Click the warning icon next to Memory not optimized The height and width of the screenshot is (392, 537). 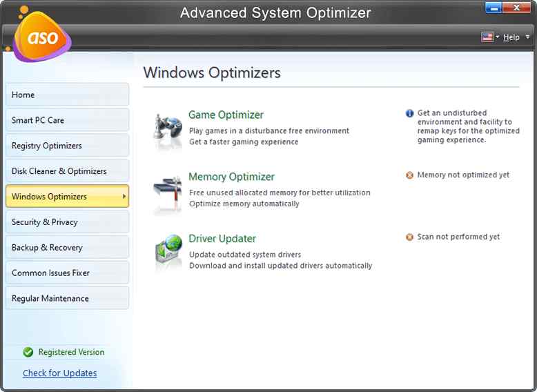tap(409, 175)
